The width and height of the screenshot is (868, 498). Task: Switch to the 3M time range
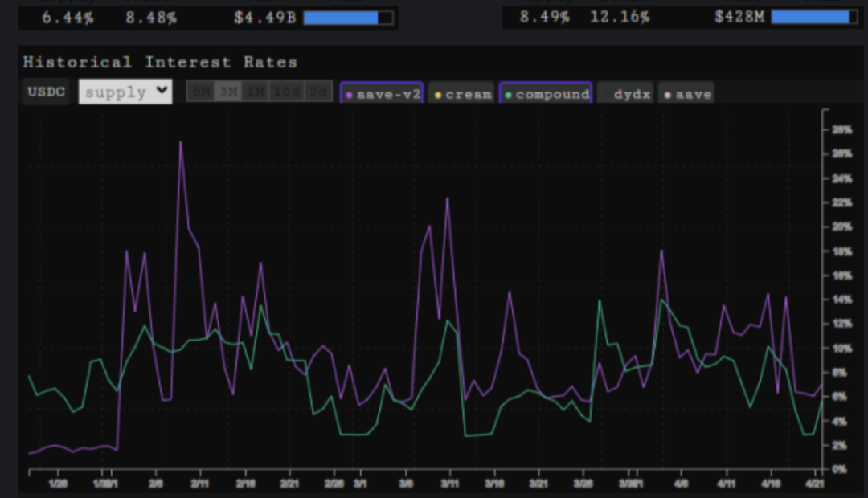pyautogui.click(x=229, y=92)
